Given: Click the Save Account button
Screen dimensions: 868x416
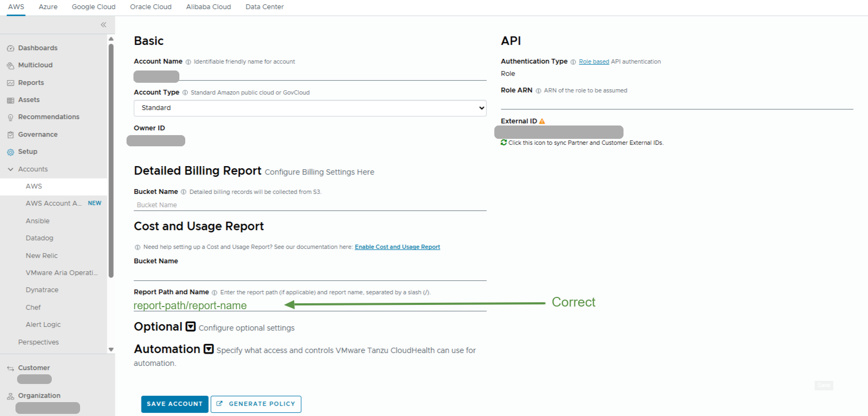Looking at the screenshot, I should pos(175,404).
